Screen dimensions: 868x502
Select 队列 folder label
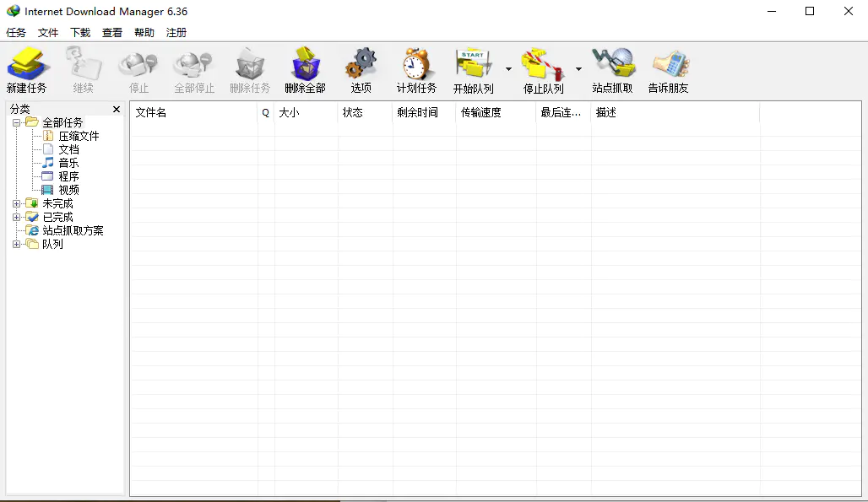(52, 244)
